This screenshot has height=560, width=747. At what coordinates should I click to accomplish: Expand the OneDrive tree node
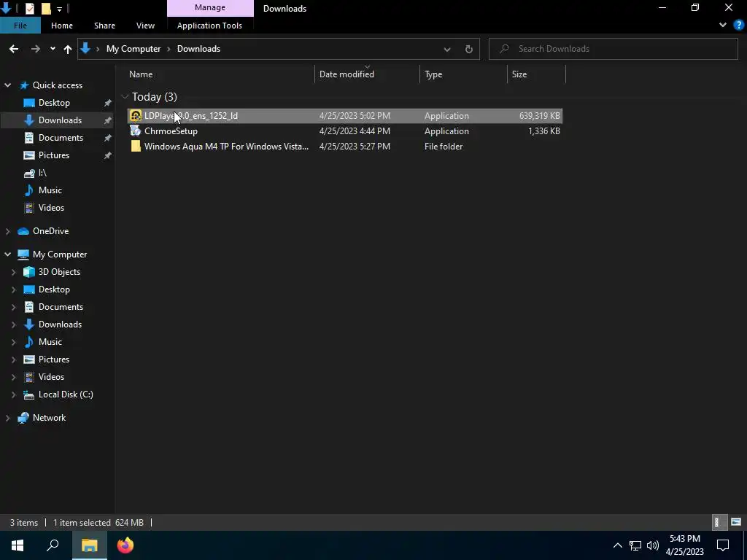(7, 231)
